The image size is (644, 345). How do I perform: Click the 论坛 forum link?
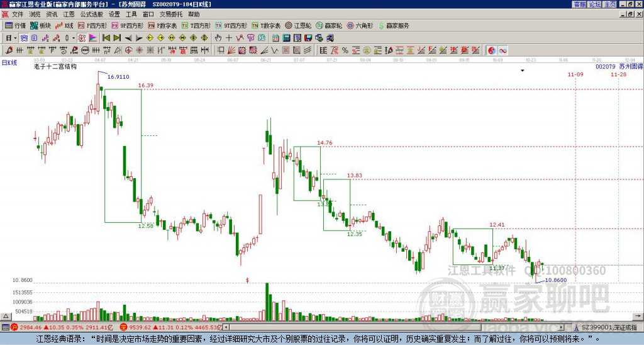point(594,4)
